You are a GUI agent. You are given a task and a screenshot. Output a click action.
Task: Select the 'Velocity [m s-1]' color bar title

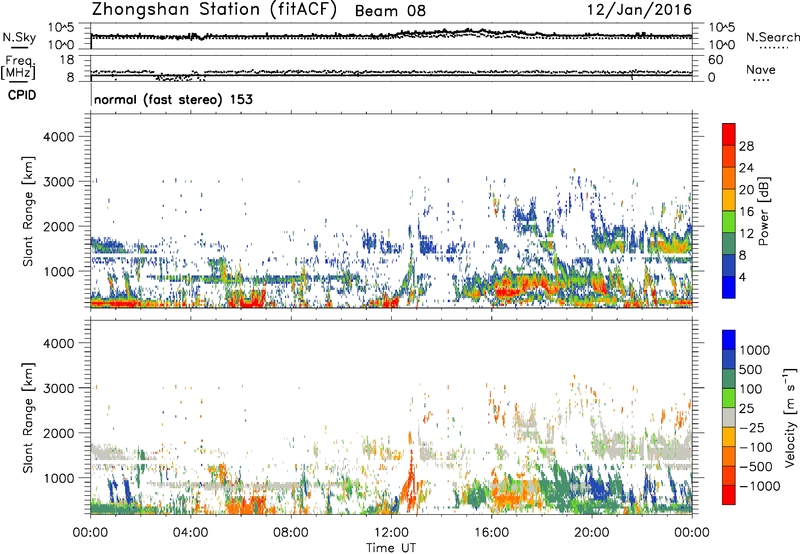tap(790, 417)
